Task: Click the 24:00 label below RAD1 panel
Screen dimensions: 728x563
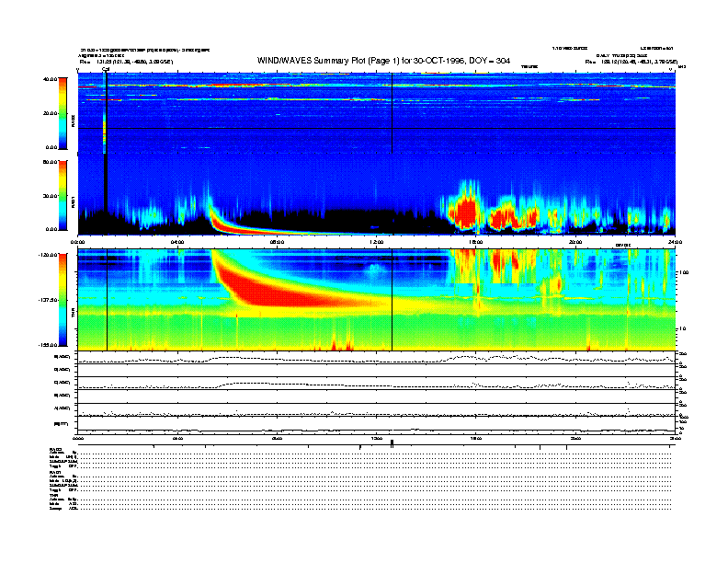Action: click(x=673, y=242)
